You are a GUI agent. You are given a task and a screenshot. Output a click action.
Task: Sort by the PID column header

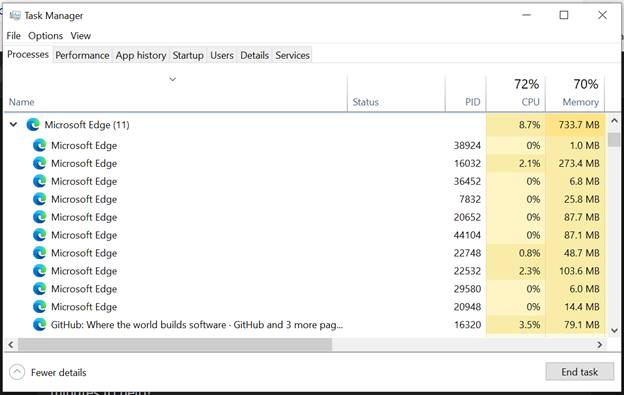[472, 102]
